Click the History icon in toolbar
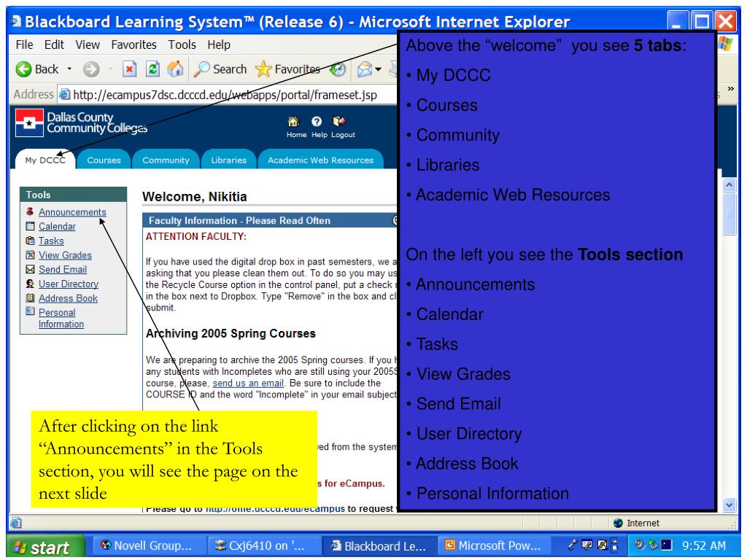The height and width of the screenshot is (560, 747). [338, 69]
